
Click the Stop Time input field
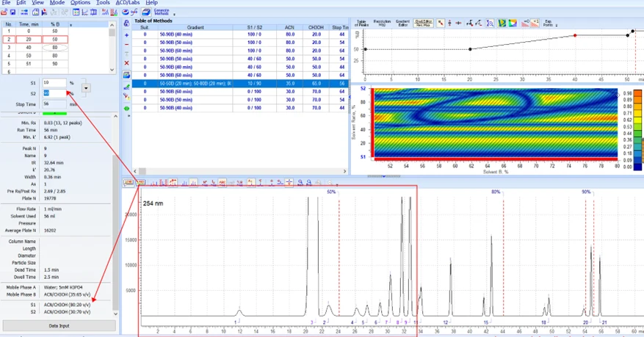[54, 104]
